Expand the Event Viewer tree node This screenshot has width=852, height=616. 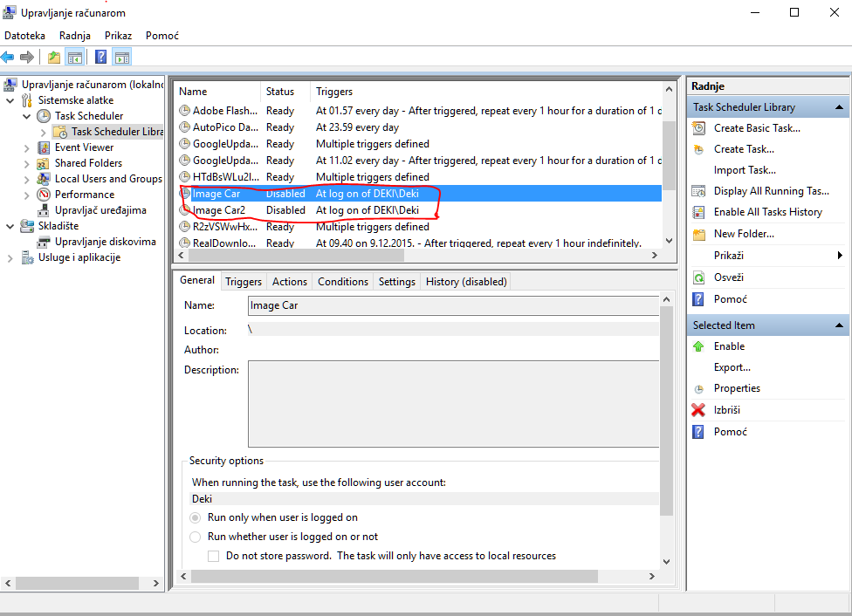[x=26, y=147]
